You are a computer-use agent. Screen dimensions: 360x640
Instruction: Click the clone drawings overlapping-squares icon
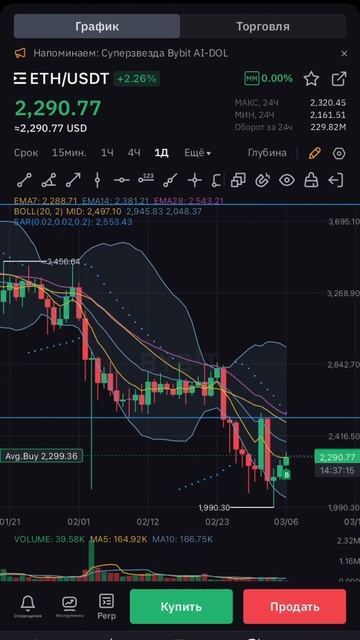(238, 180)
